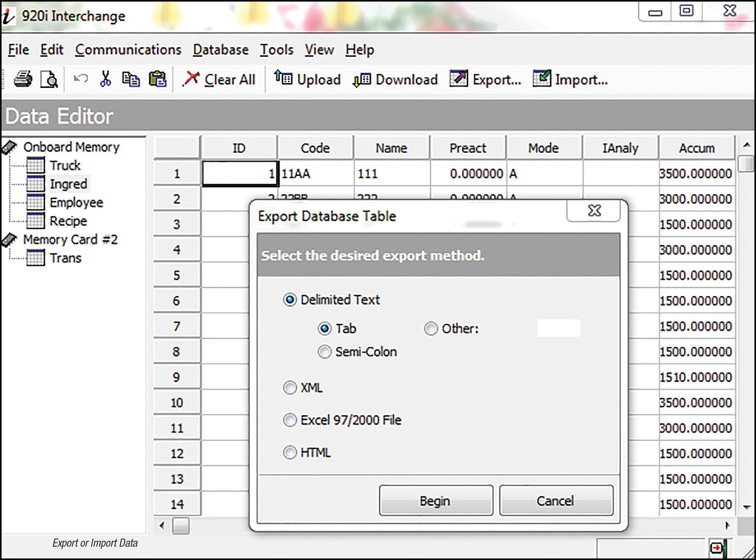The height and width of the screenshot is (560, 756).
Task: Click Upload to indicator button
Action: pyautogui.click(x=307, y=79)
